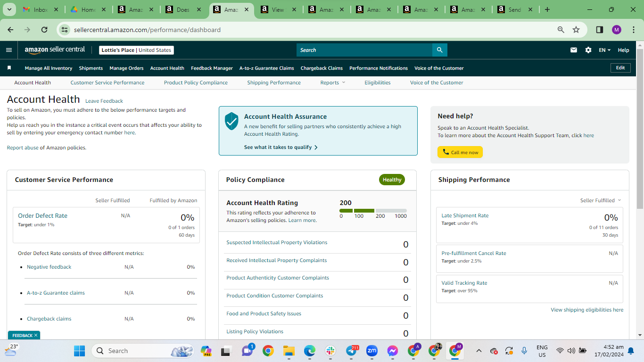644x362 pixels.
Task: Click the Healthy status badge
Action: click(392, 180)
